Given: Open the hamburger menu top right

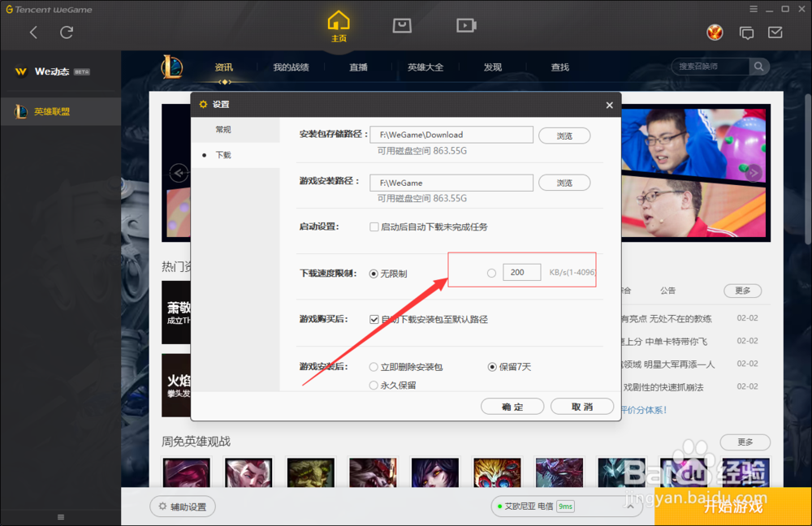Looking at the screenshot, I should pos(755,8).
